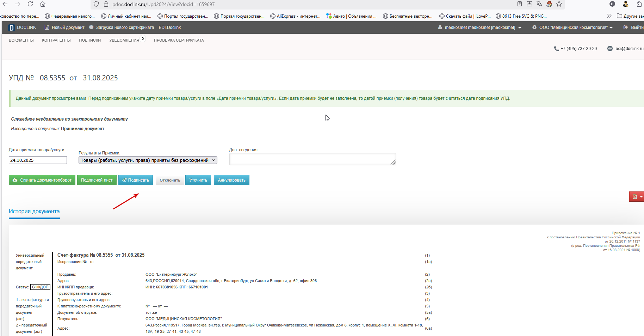
Task: Show more bookmarks with the double chevron
Action: pos(609,16)
